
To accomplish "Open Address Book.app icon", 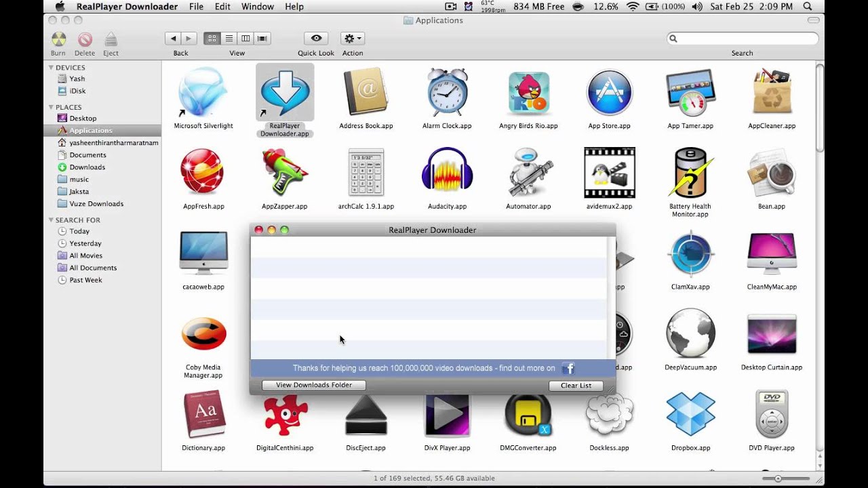I will click(366, 92).
